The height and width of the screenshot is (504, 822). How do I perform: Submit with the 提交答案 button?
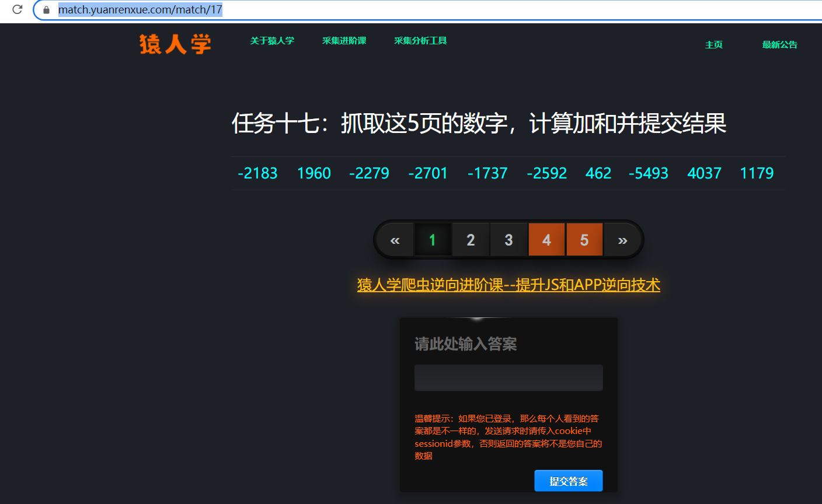569,481
